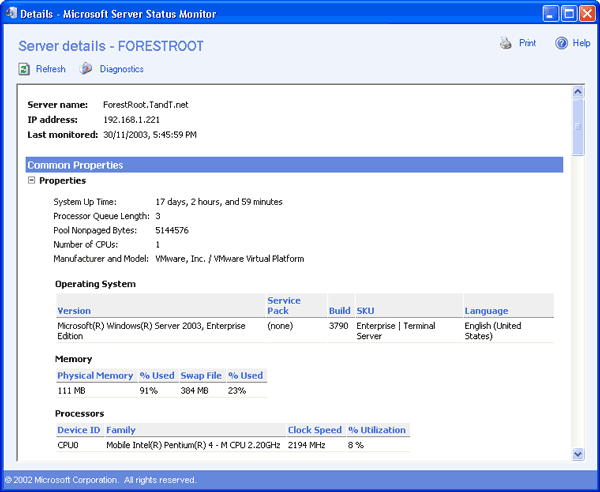Click the Print link
Viewport: 600px width, 492px height.
coord(527,43)
